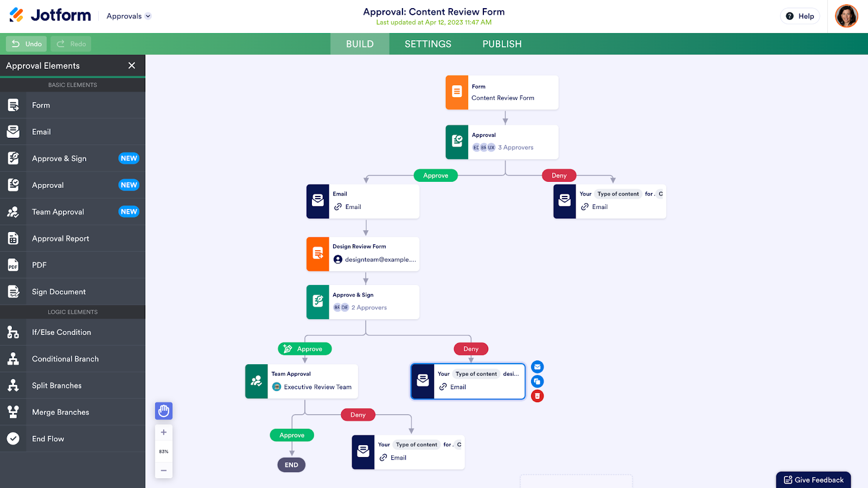Open the Help menu
Image resolution: width=868 pixels, height=488 pixels.
[800, 16]
